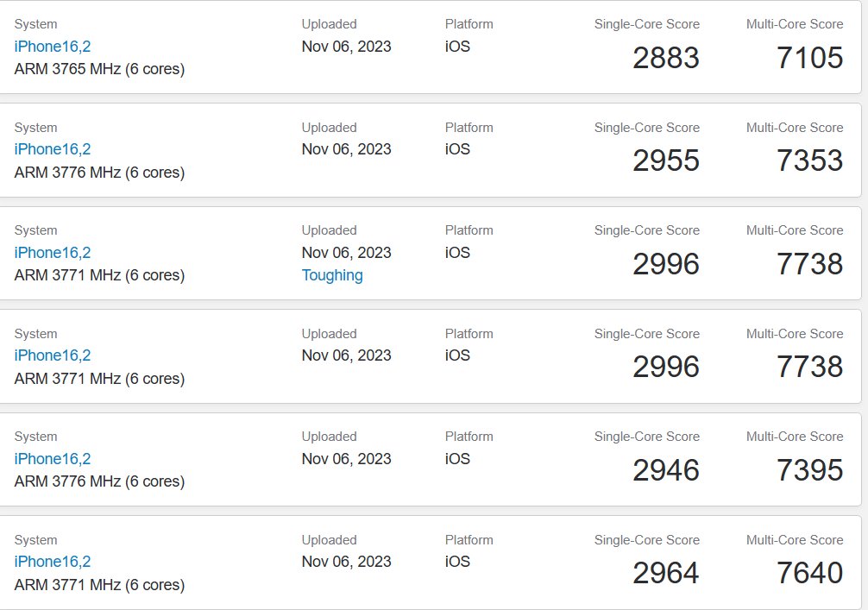Click the upload date in the 7105 row
Viewport: 868px width, 610px height.
[346, 46]
